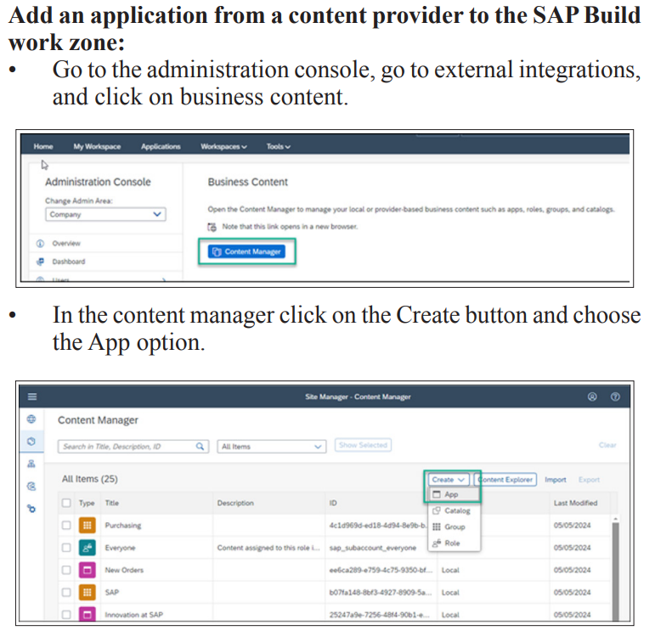The width and height of the screenshot is (672, 642).
Task: Click the Show Selected button
Action: tap(363, 445)
